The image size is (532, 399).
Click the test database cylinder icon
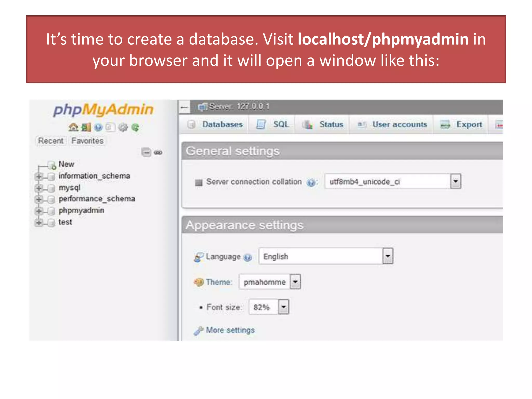(x=52, y=223)
